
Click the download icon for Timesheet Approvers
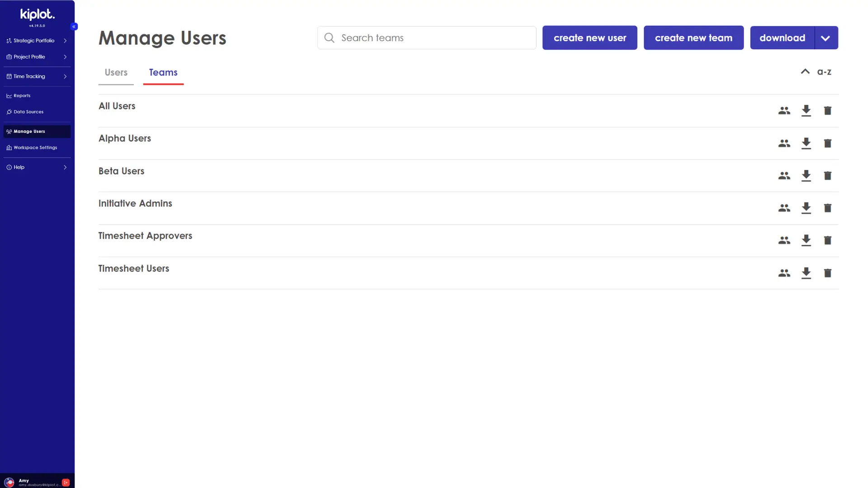pos(806,240)
